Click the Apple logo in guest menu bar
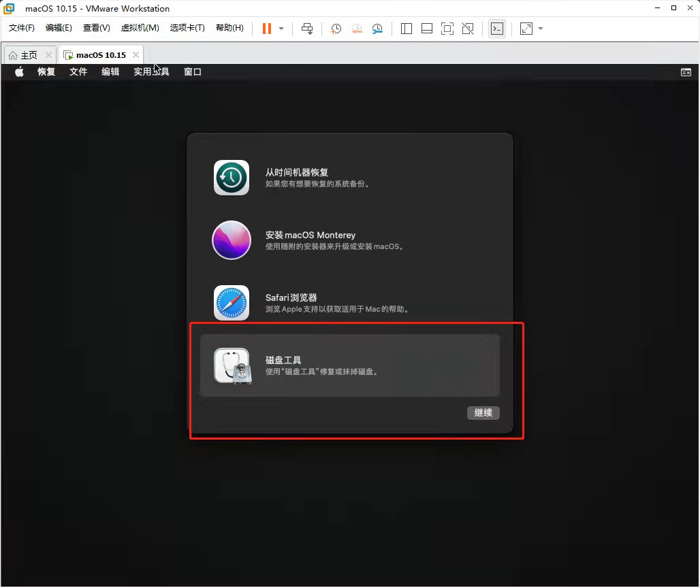 (18, 71)
